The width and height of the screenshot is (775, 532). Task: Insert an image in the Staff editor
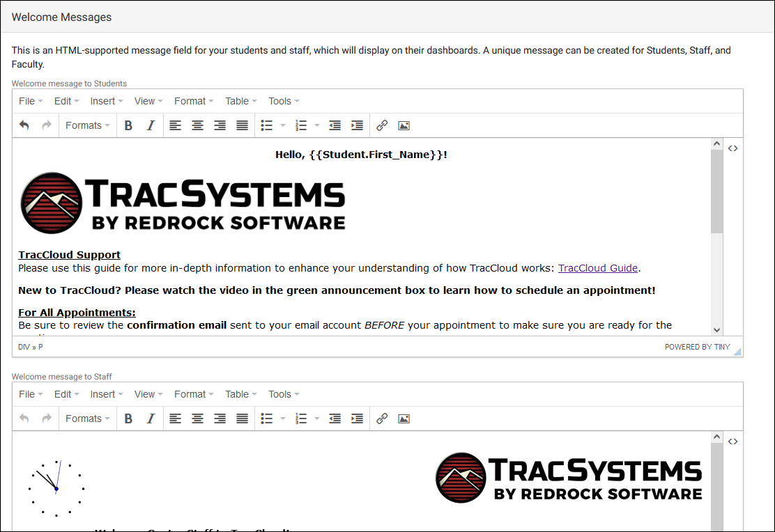click(404, 418)
